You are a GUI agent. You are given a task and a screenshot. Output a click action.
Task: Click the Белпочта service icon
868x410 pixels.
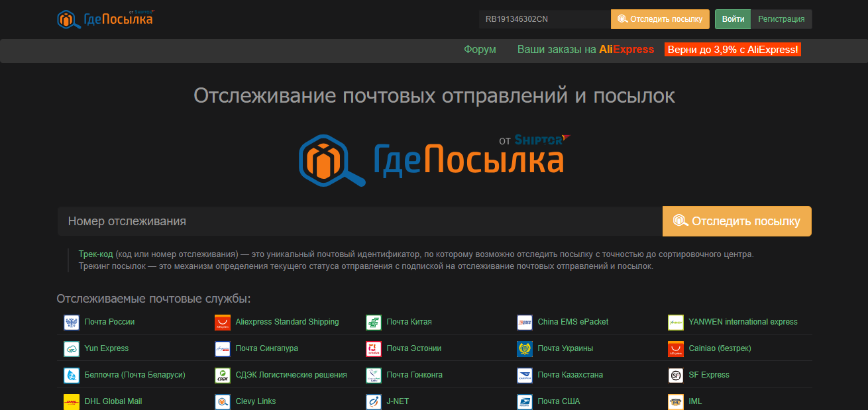[x=72, y=376]
